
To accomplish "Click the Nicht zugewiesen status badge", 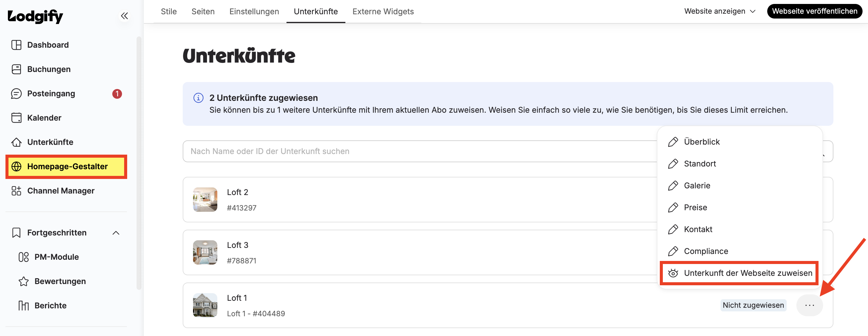I will point(753,305).
